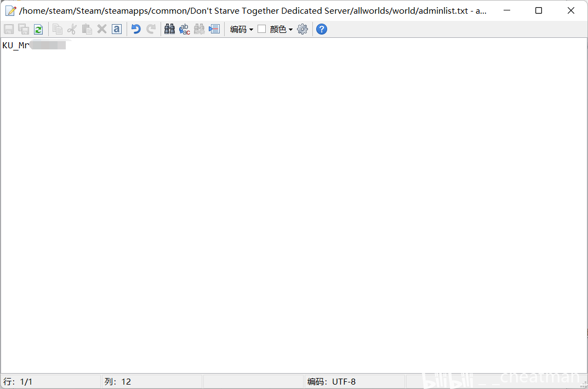Reload the file with green arrows icon
Image resolution: width=588 pixels, height=389 pixels.
pyautogui.click(x=38, y=29)
